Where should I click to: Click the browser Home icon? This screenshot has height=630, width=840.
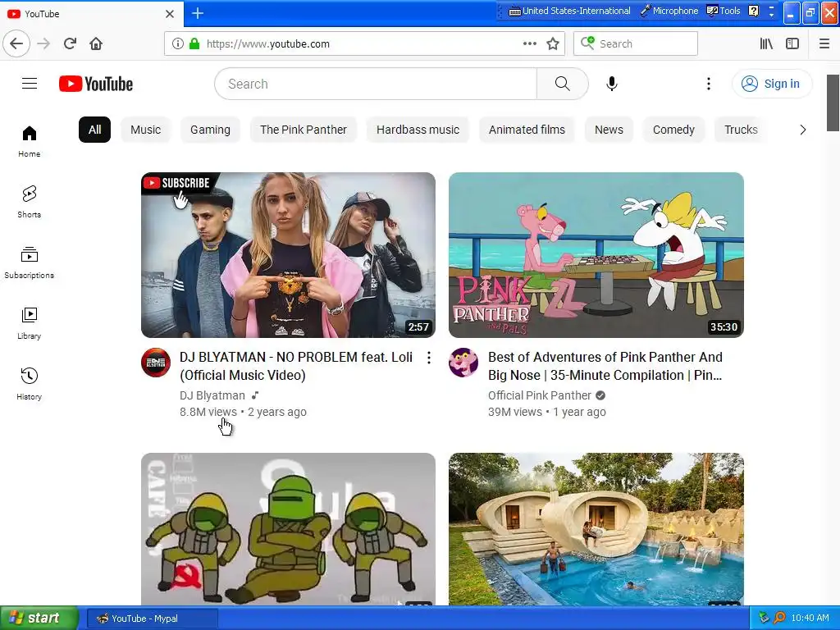96,43
